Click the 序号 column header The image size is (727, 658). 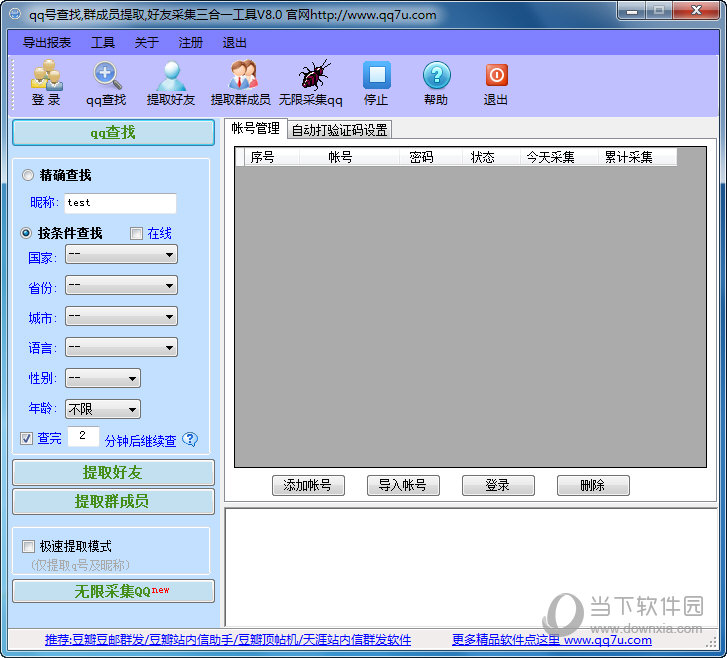click(x=271, y=157)
